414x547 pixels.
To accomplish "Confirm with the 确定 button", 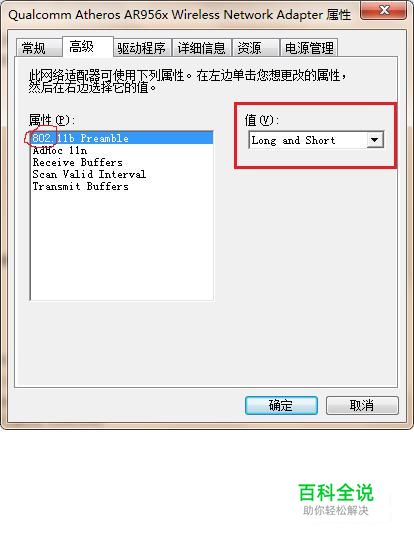I will pyautogui.click(x=281, y=405).
